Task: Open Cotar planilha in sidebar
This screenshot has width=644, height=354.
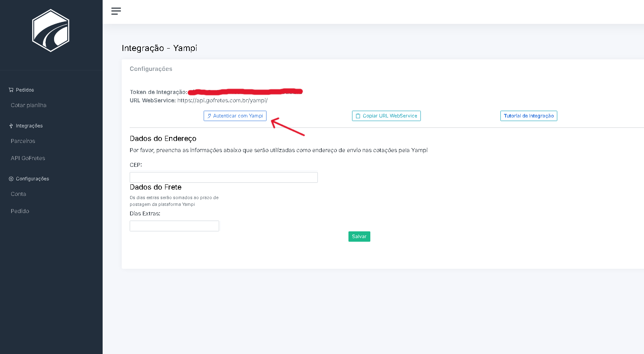Action: click(x=29, y=105)
